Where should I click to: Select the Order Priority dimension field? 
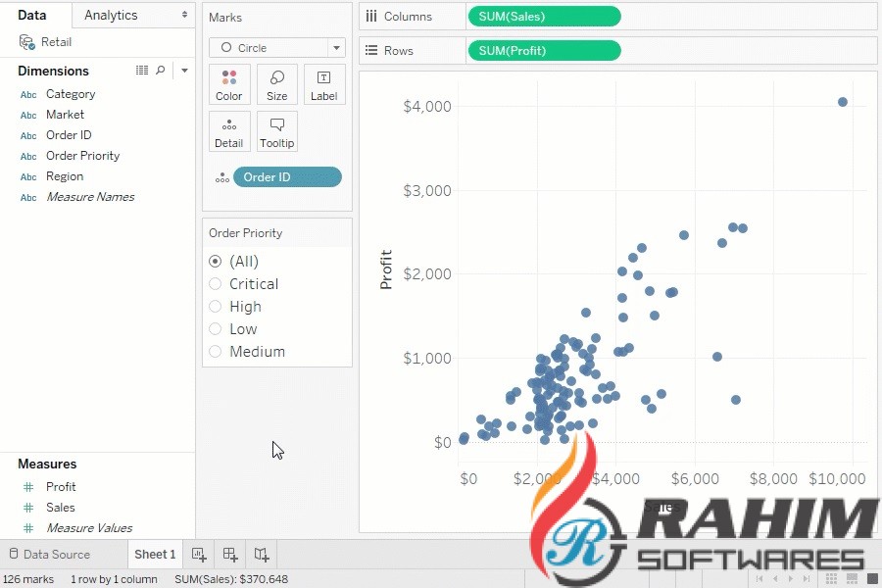point(82,156)
